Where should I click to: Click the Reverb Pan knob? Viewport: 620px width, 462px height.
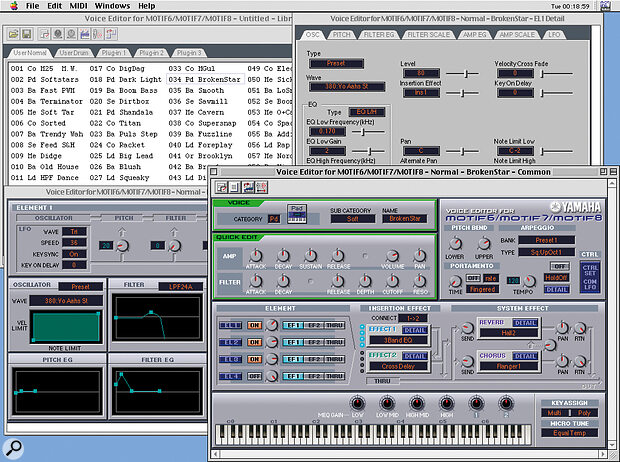(562, 328)
